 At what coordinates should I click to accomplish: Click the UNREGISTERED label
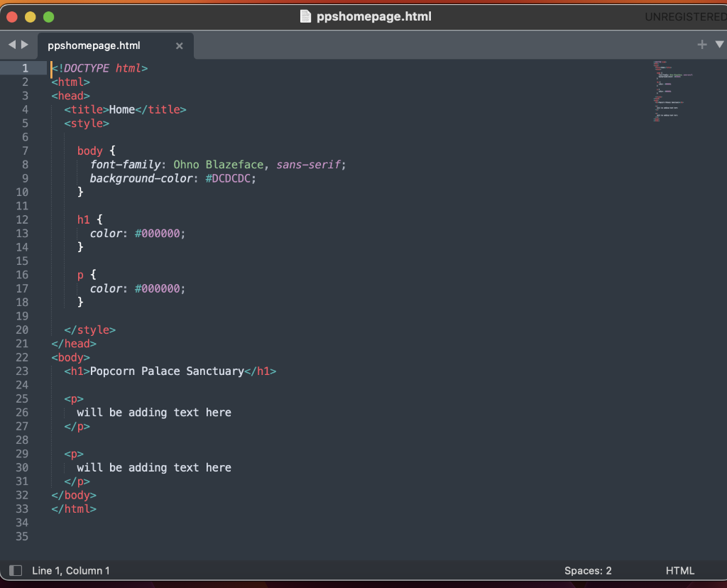685,16
